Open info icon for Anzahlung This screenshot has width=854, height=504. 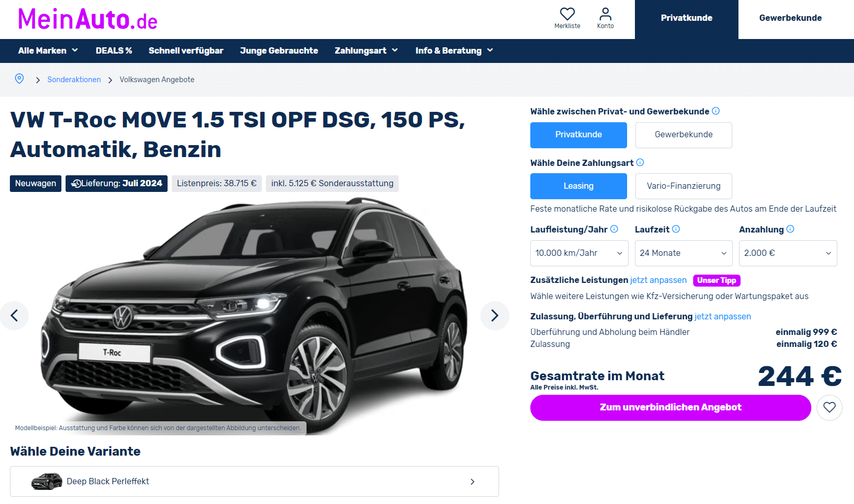click(x=790, y=229)
